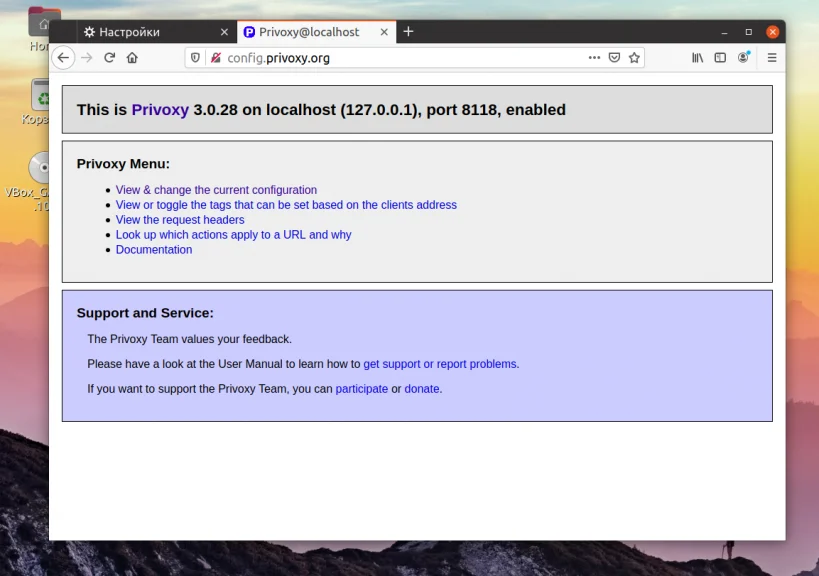The width and height of the screenshot is (819, 576).
Task: Open View or toggle the tags link
Action: pyautogui.click(x=286, y=205)
